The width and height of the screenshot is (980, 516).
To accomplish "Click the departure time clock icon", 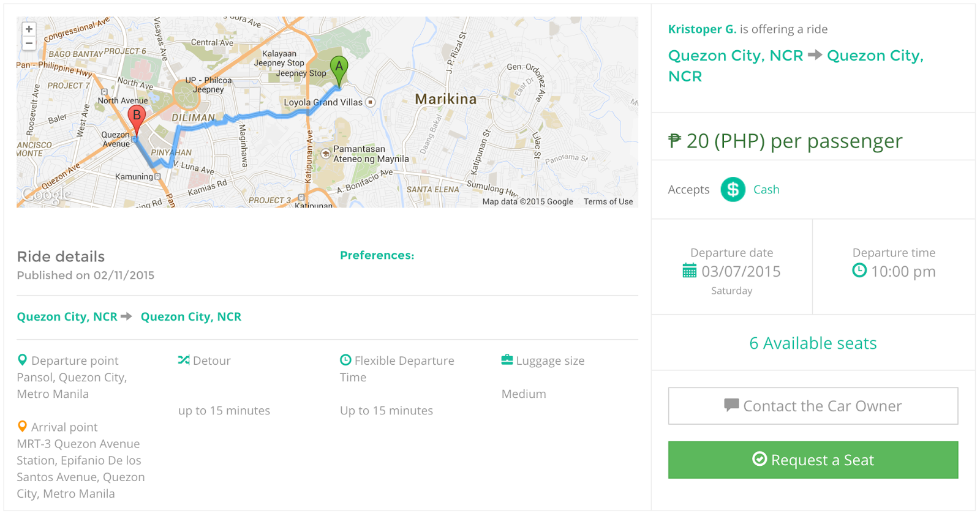I will tap(859, 270).
